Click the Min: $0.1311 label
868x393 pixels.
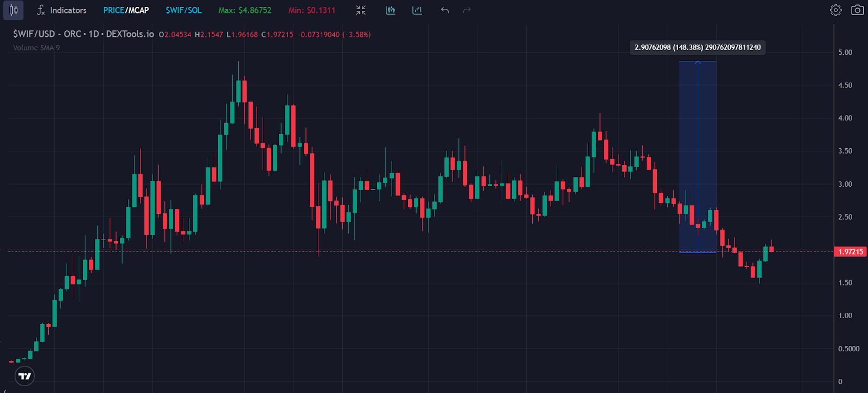(x=312, y=10)
